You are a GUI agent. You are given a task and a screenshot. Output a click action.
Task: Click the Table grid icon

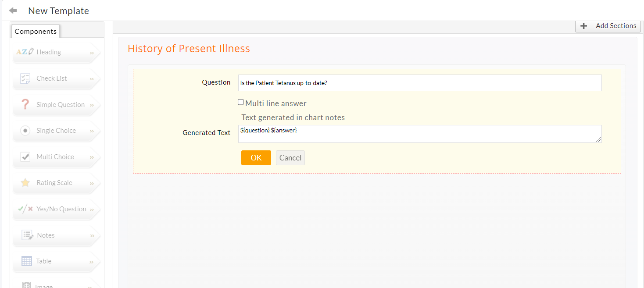(x=27, y=261)
